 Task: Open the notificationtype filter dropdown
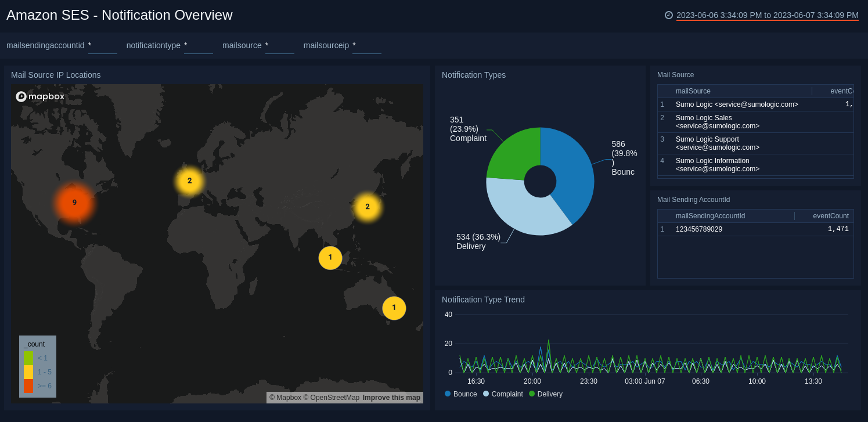[x=198, y=45]
